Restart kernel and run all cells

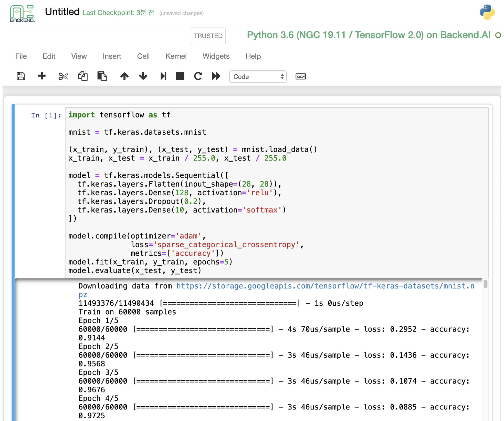216,76
